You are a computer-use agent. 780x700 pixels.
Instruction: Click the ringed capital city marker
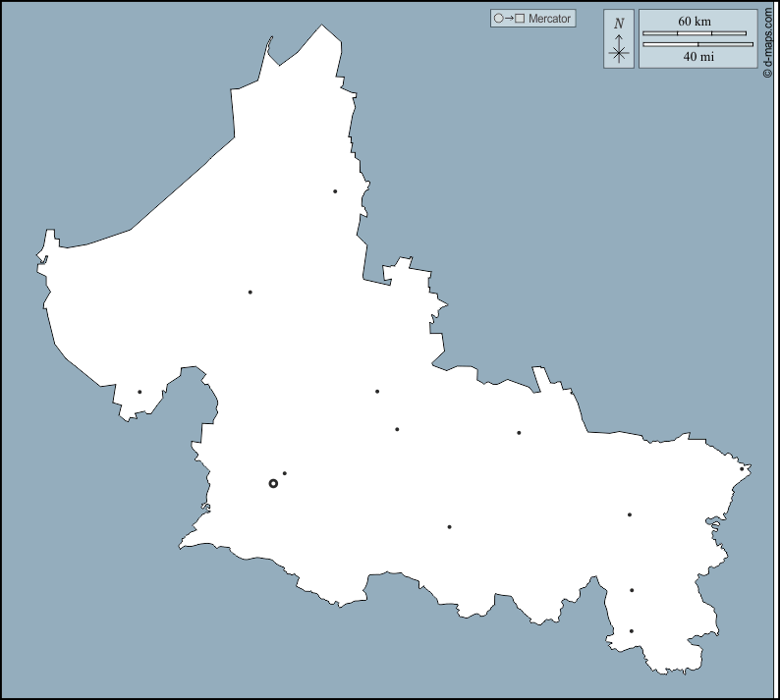point(273,483)
